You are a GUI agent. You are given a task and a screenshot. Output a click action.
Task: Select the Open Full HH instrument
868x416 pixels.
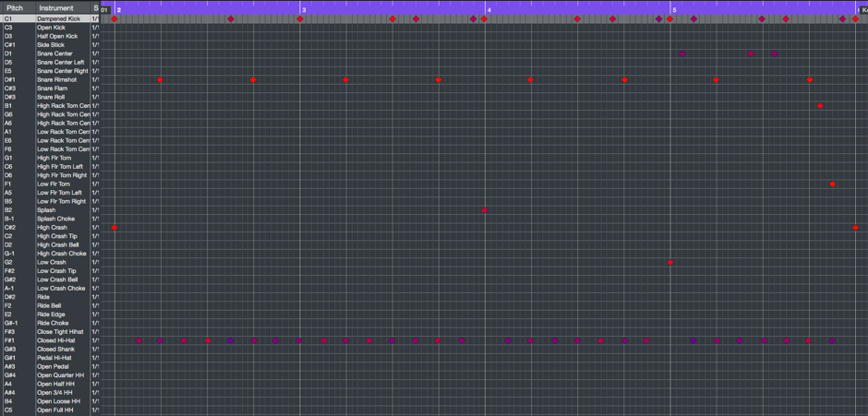pyautogui.click(x=54, y=410)
